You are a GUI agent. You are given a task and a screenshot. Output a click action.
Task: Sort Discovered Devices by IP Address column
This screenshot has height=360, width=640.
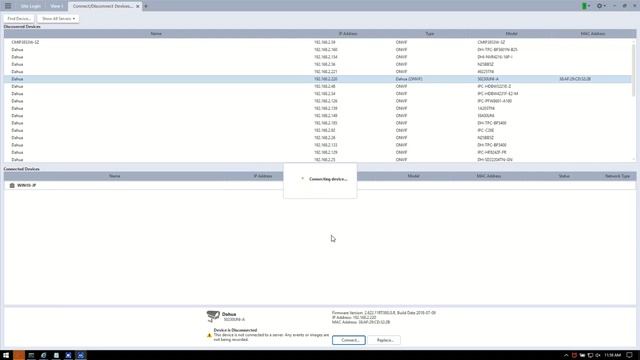(x=348, y=33)
